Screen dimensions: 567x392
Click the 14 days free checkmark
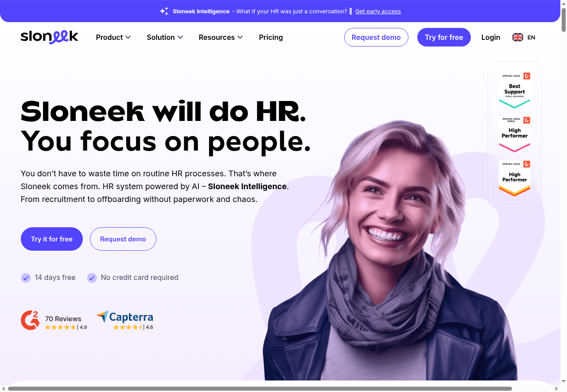coord(26,278)
